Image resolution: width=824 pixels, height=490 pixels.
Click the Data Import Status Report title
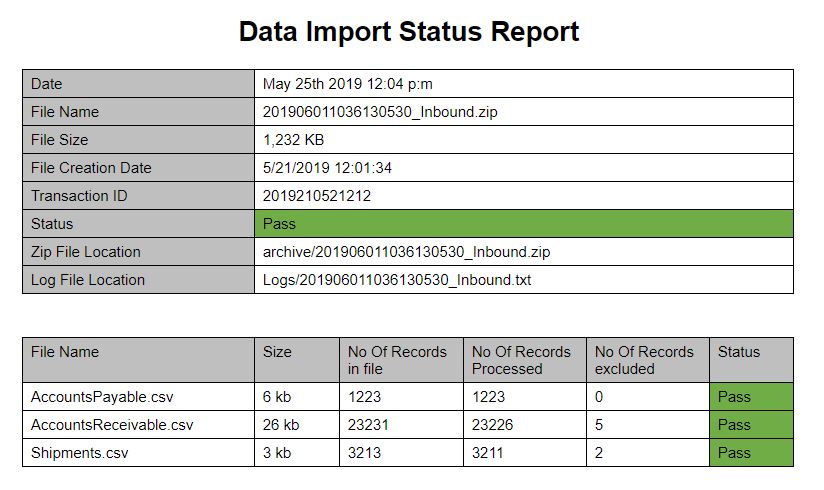[x=409, y=31]
